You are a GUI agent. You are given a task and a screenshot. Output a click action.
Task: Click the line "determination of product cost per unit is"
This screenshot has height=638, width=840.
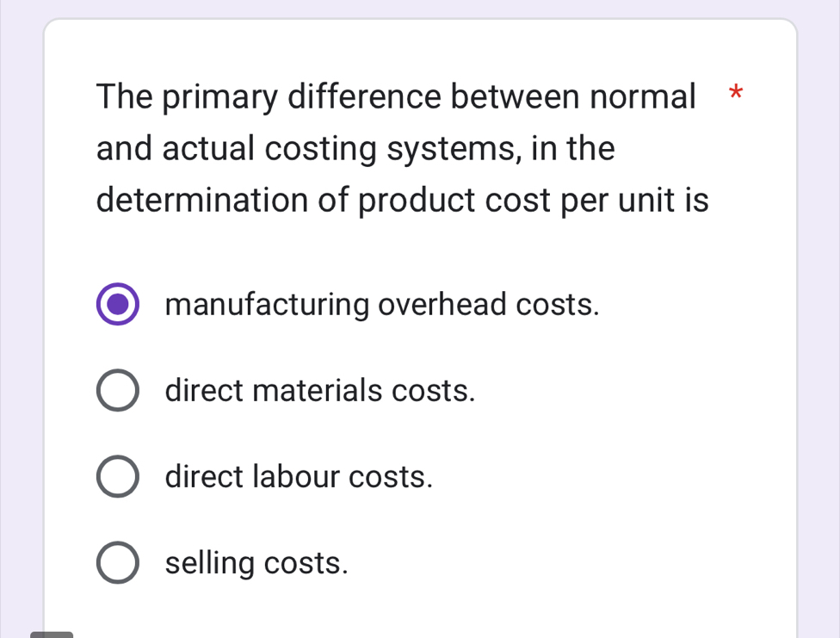click(403, 201)
